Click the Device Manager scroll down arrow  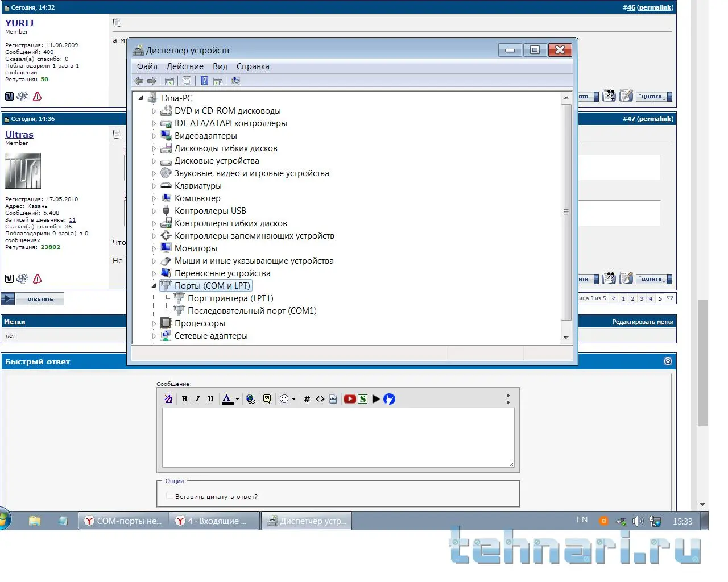pyautogui.click(x=566, y=338)
